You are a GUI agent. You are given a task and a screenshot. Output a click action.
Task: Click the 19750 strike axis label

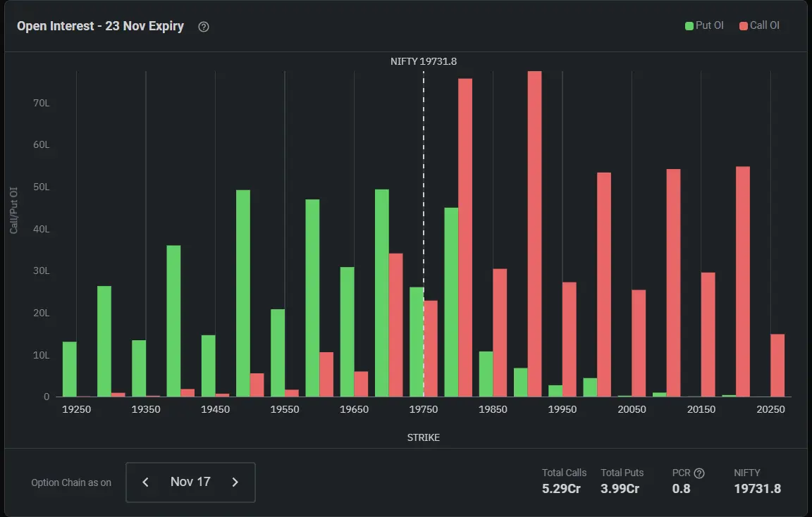click(x=423, y=409)
